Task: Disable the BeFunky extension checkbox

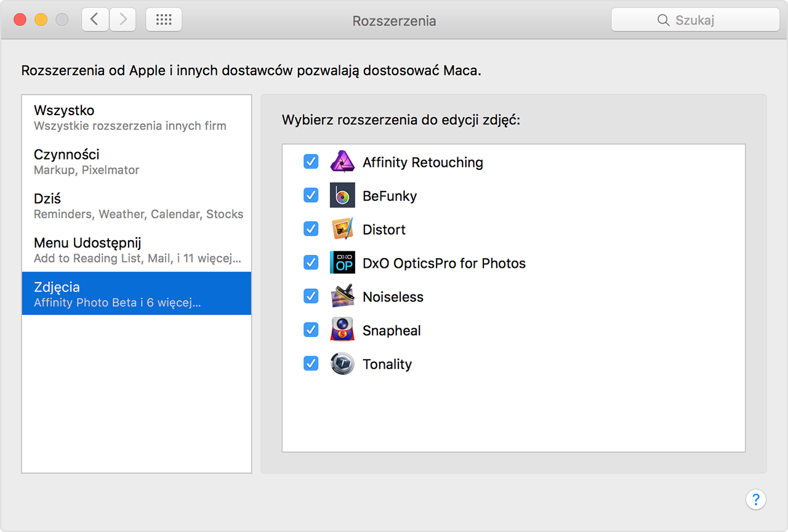Action: pos(311,196)
